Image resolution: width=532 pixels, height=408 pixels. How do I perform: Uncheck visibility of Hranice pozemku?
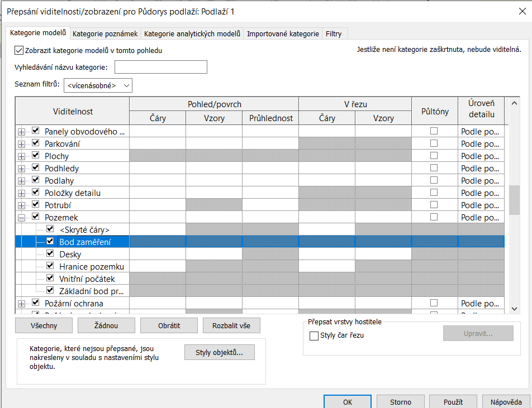[50, 266]
